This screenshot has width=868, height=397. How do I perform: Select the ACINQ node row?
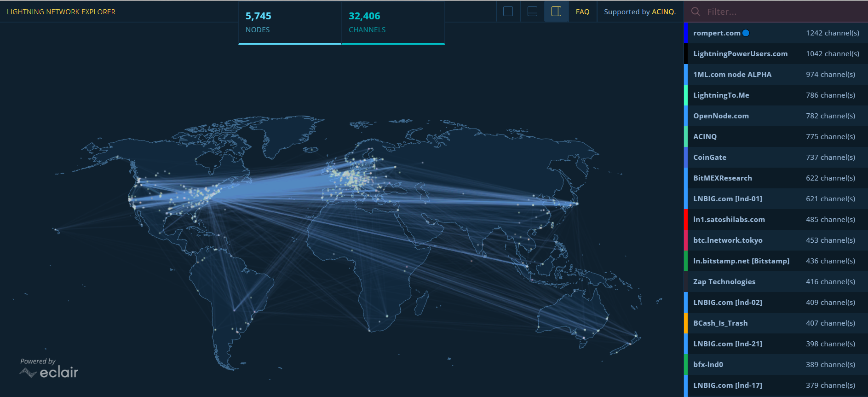[x=776, y=136]
